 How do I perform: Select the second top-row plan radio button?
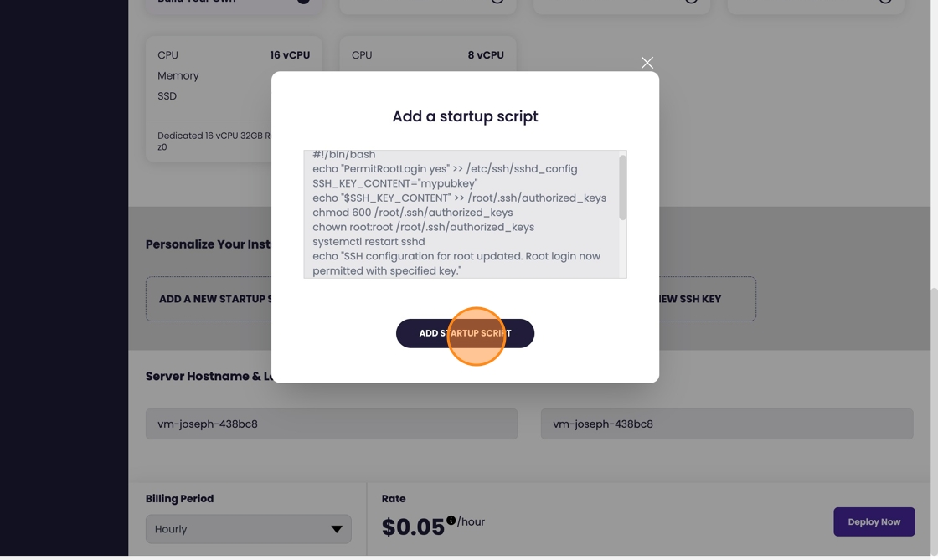pyautogui.click(x=497, y=1)
